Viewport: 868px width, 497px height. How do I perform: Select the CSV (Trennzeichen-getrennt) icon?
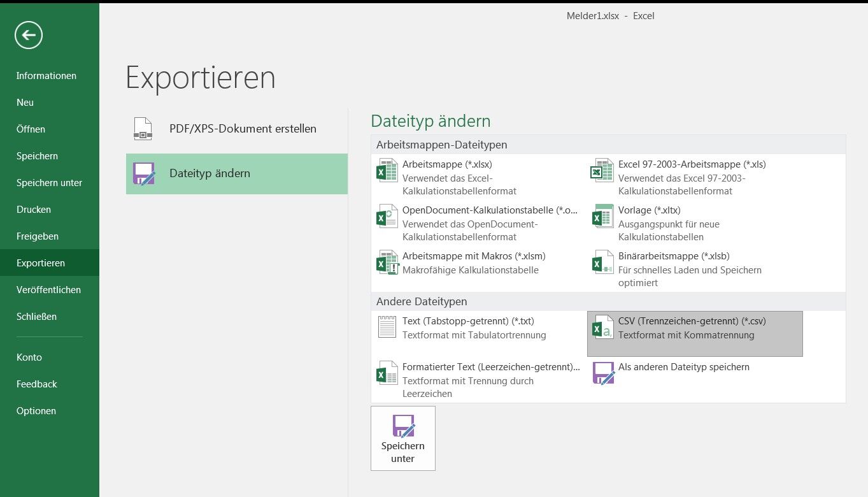(x=602, y=328)
